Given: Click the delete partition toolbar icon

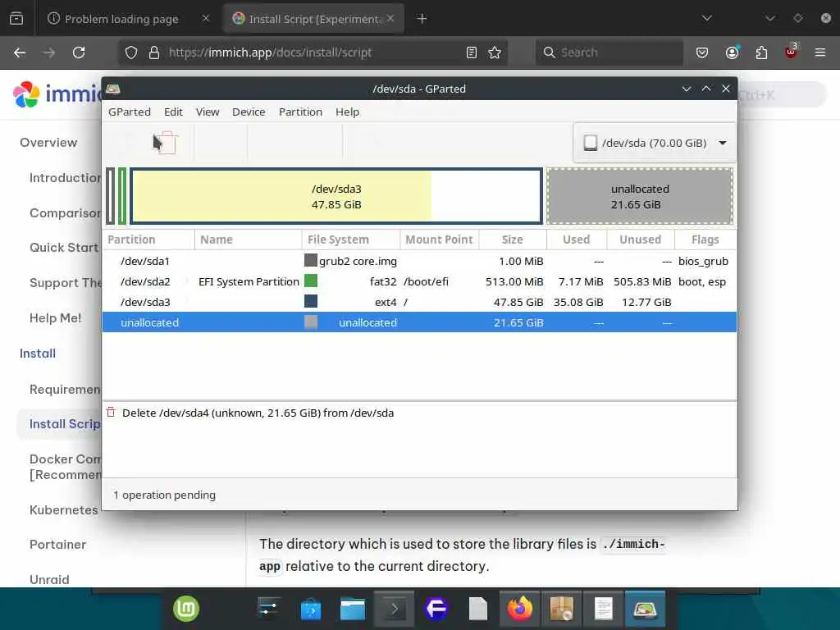Looking at the screenshot, I should [x=167, y=143].
